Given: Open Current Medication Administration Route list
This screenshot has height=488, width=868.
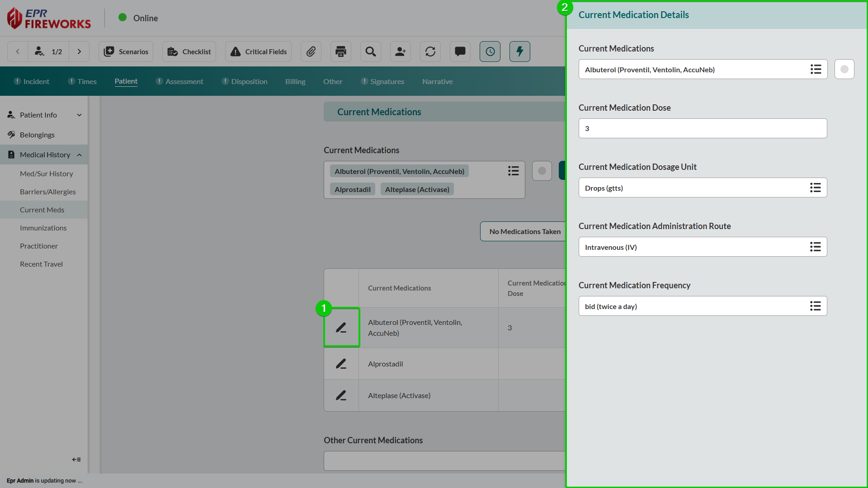Looking at the screenshot, I should coord(815,247).
